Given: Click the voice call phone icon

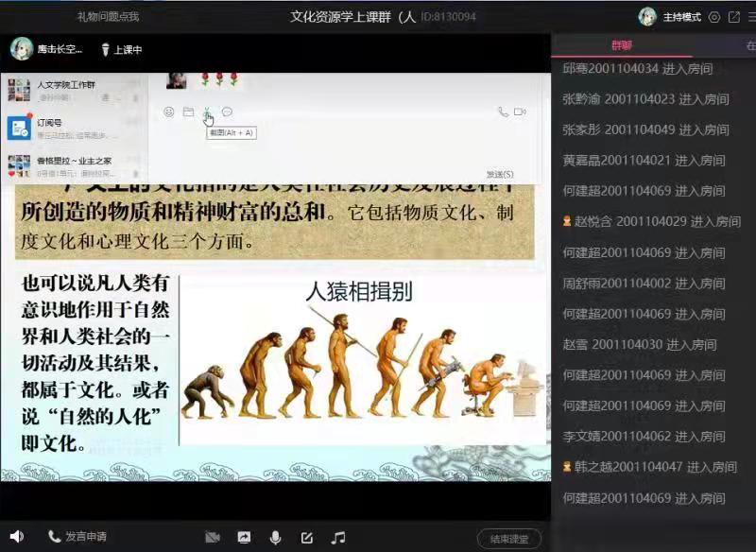Looking at the screenshot, I should pyautogui.click(x=503, y=112).
